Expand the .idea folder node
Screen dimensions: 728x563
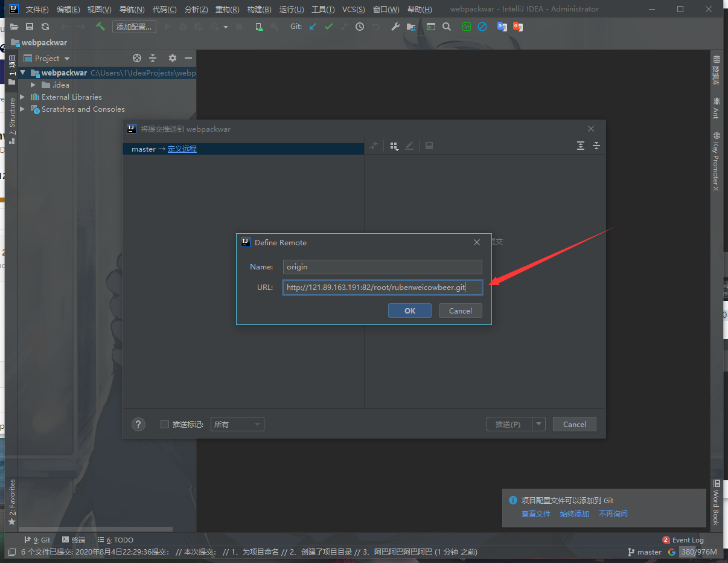[x=33, y=85]
